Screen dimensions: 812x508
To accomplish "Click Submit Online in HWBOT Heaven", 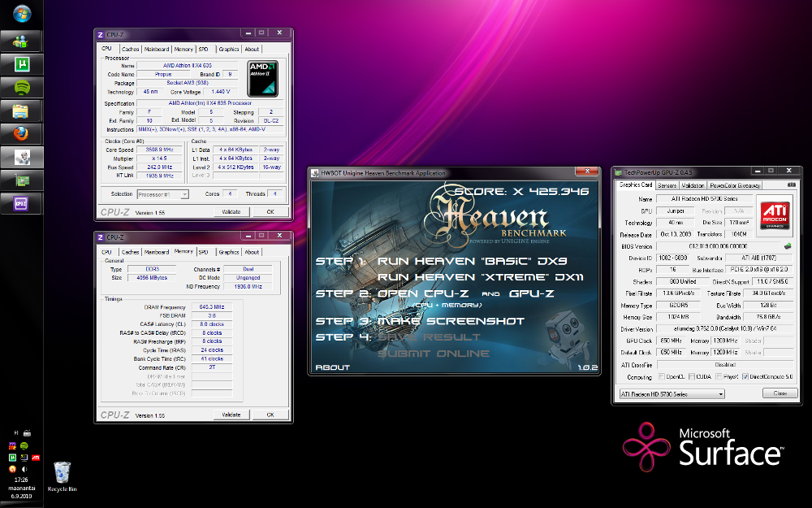I will pyautogui.click(x=433, y=354).
